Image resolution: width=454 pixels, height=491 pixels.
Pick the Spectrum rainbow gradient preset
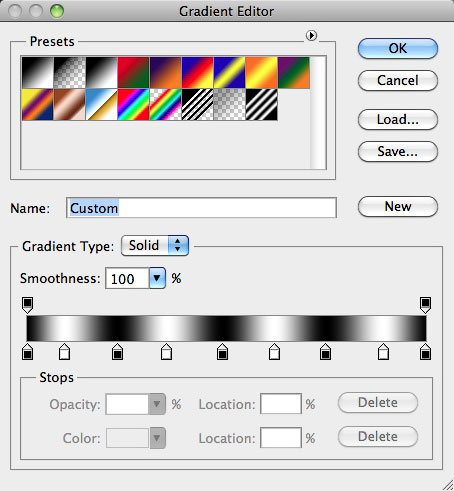[133, 104]
